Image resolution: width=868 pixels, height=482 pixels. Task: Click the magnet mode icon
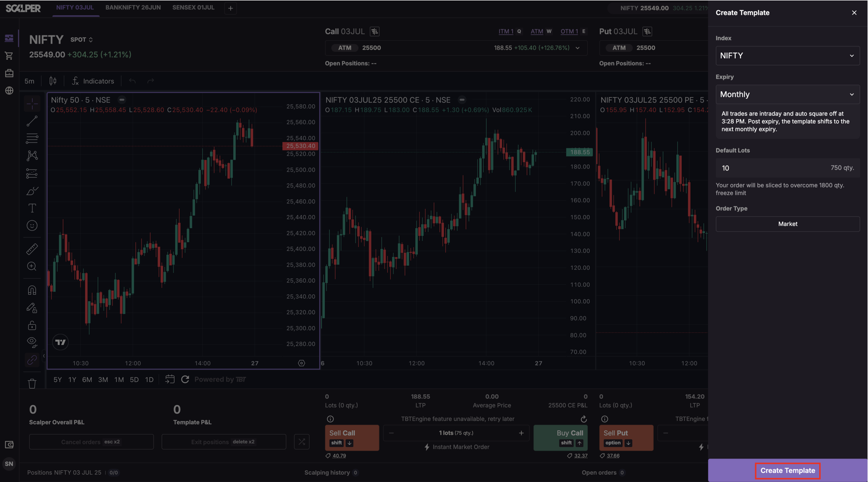(32, 290)
